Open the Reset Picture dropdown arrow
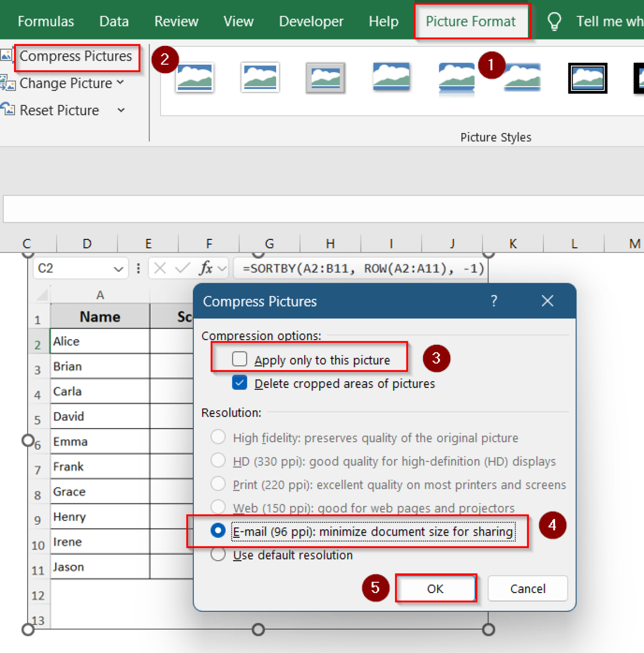The width and height of the screenshot is (644, 653). pos(121,110)
